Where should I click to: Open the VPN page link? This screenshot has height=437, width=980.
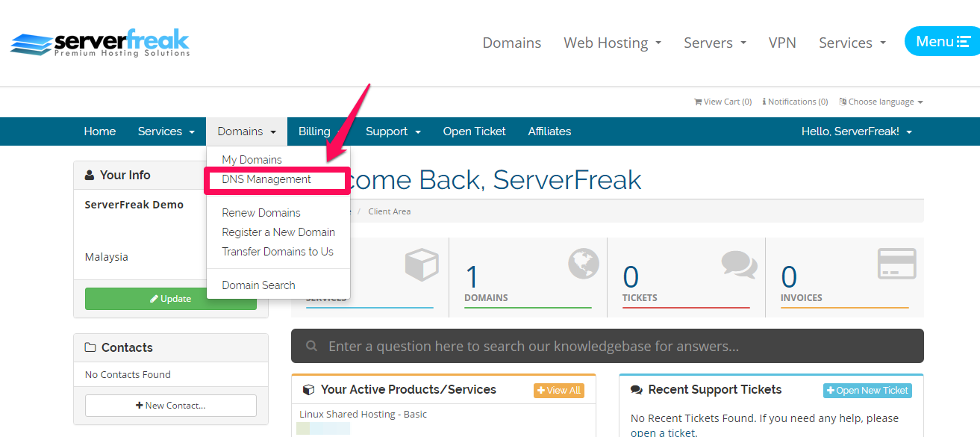pos(782,43)
